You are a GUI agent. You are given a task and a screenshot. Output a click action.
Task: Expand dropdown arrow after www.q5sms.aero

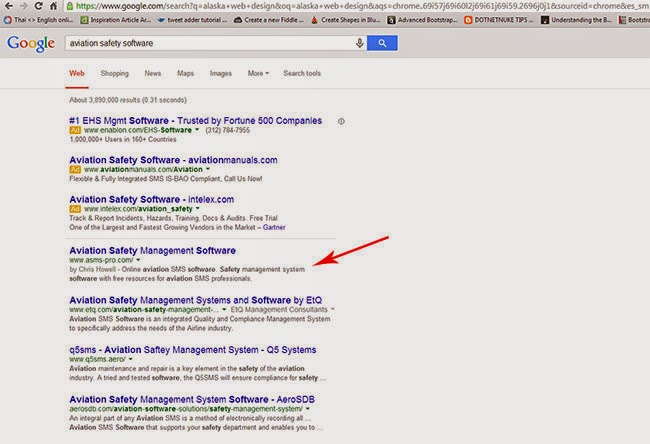131,359
